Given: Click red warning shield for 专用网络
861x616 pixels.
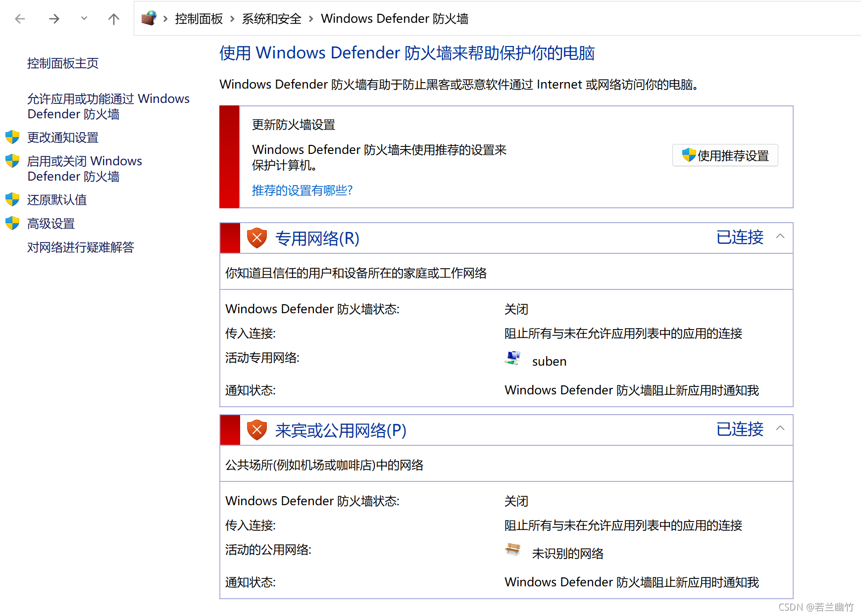Looking at the screenshot, I should point(257,238).
